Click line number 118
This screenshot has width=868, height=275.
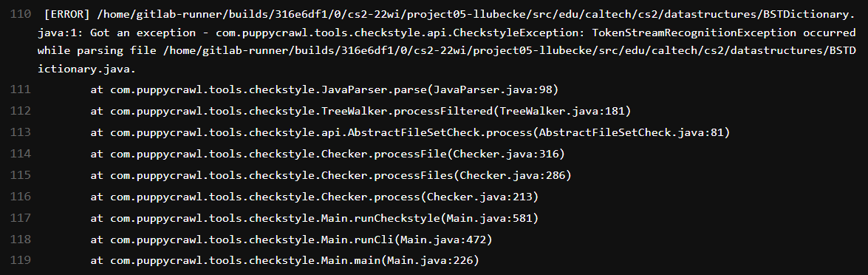21,240
